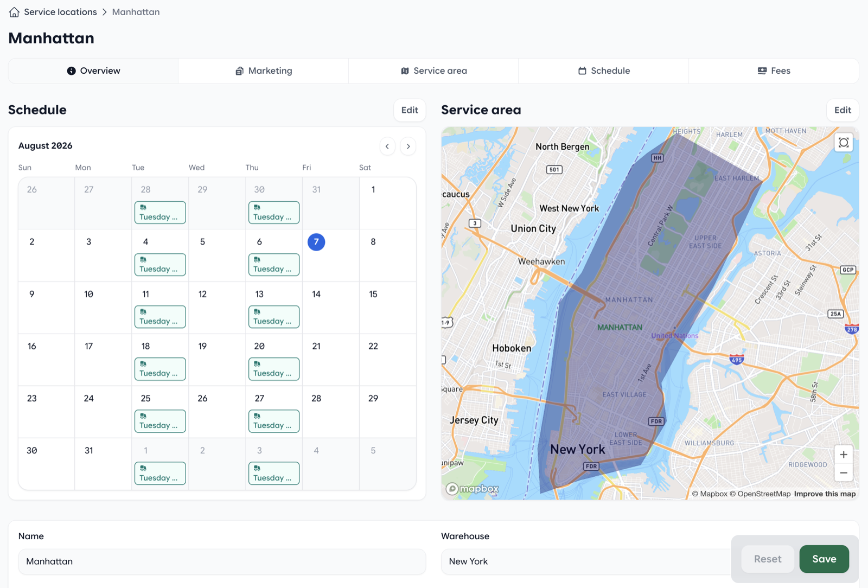Viewport: 868px width, 588px height.
Task: Switch to the Overview tab
Action: coord(93,71)
